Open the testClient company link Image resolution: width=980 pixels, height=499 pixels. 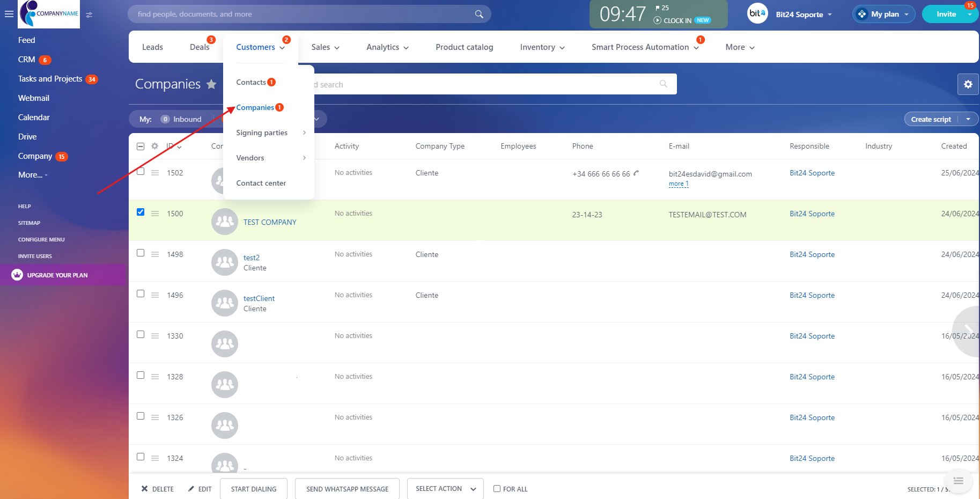click(x=259, y=298)
